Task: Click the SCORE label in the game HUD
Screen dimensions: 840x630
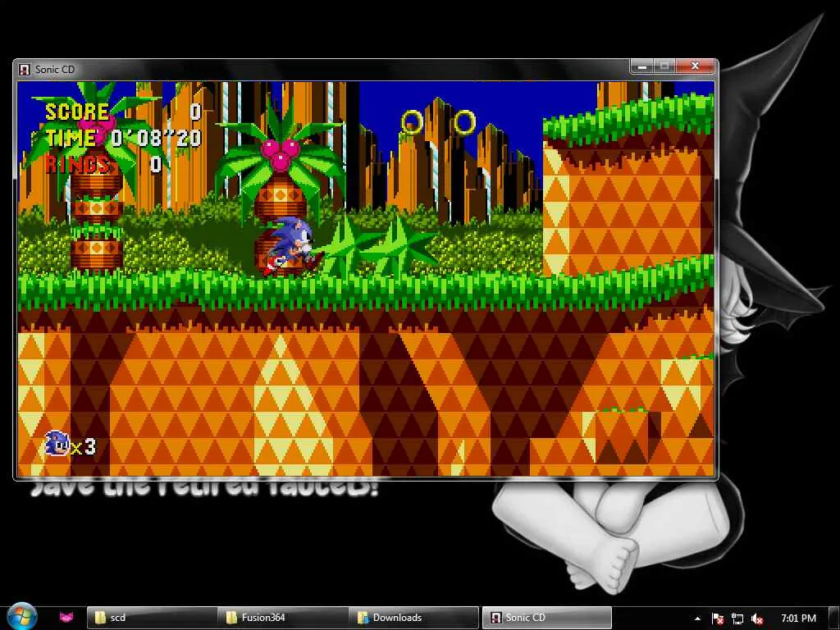Action: click(77, 112)
